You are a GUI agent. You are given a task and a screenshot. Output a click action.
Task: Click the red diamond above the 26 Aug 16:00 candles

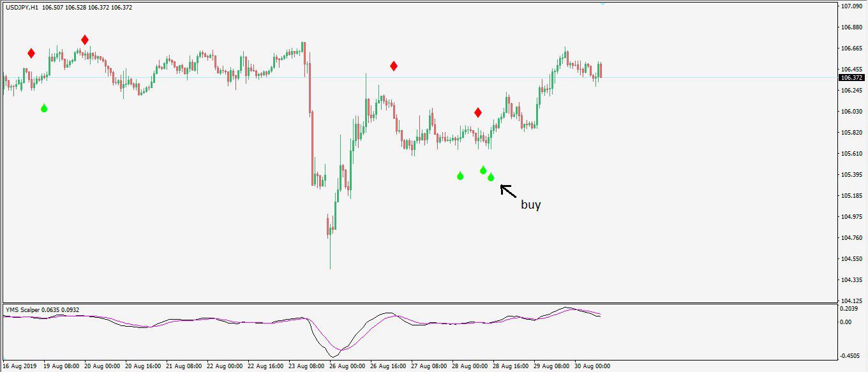point(394,66)
